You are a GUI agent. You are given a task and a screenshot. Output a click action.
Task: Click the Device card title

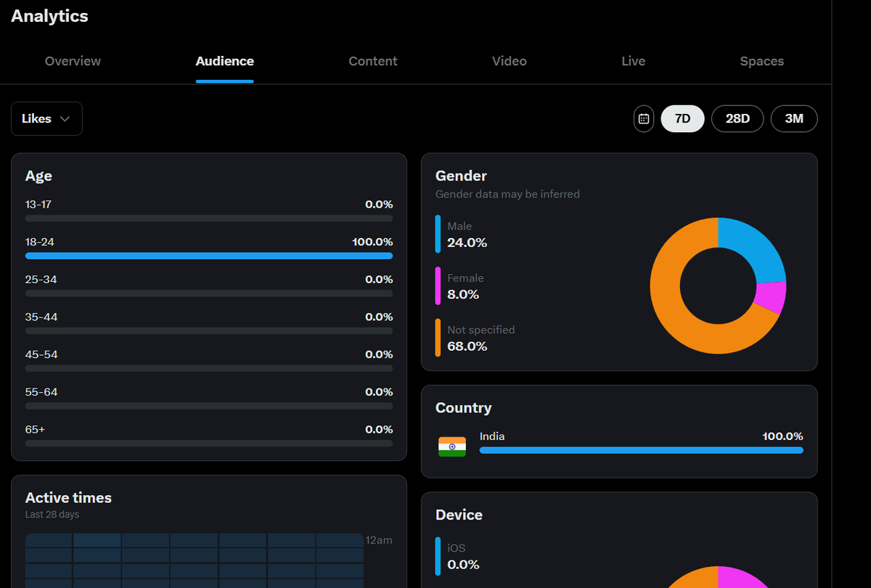[459, 515]
